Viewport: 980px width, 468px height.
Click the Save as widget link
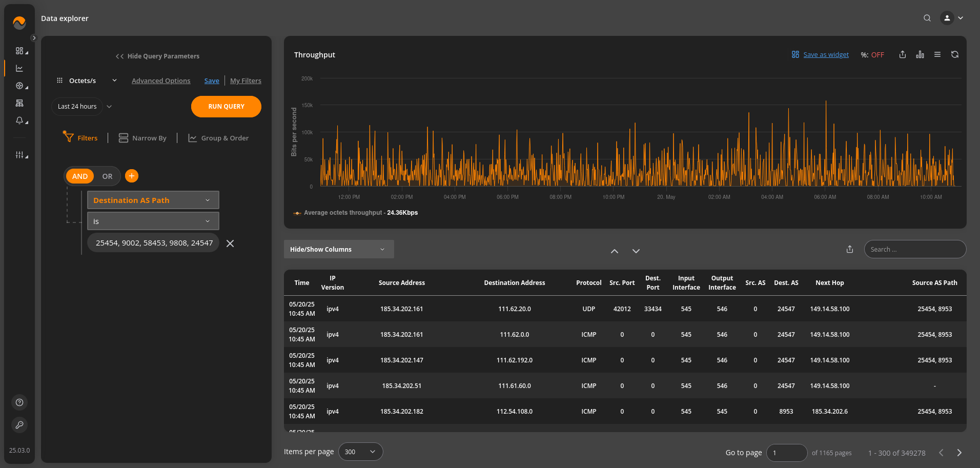(826, 55)
